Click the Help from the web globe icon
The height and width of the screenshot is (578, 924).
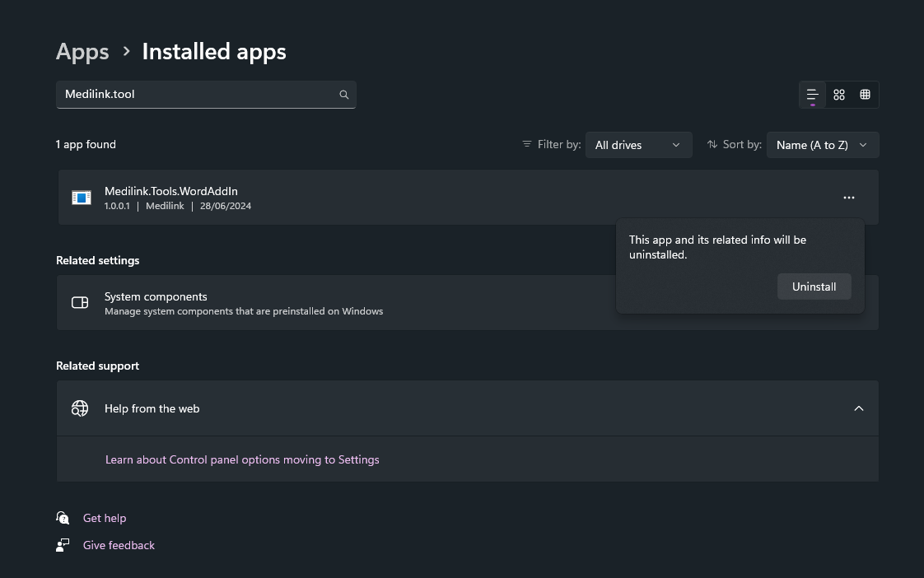coord(80,408)
